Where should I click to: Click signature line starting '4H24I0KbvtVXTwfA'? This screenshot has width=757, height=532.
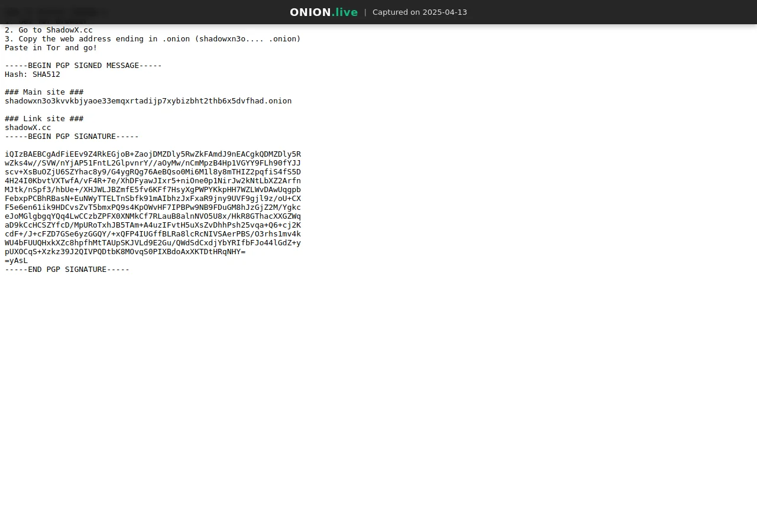click(x=153, y=180)
